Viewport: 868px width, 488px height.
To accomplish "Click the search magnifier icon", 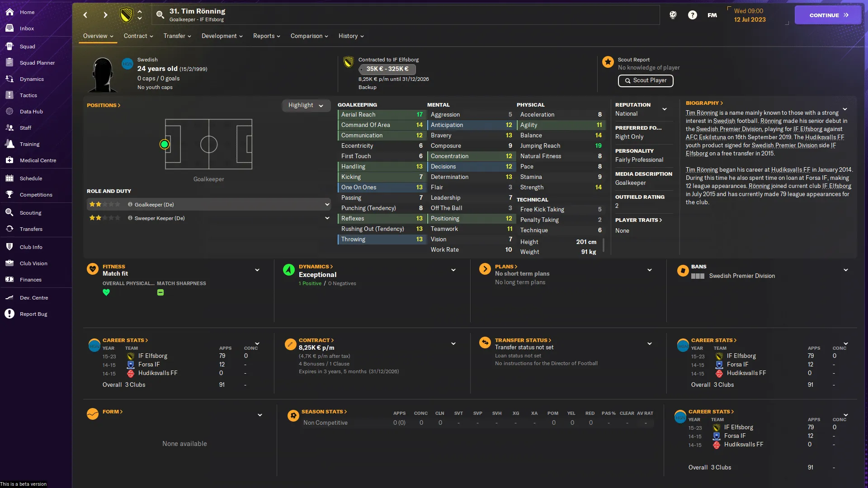I will click(x=160, y=15).
